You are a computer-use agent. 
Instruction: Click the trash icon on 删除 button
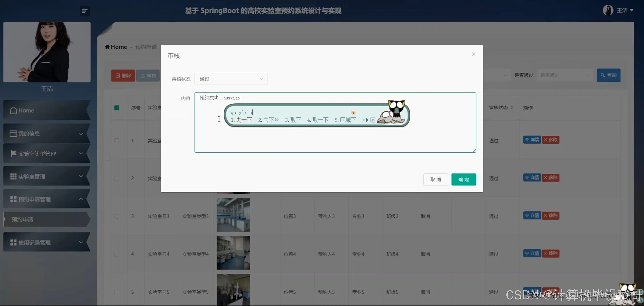point(117,75)
